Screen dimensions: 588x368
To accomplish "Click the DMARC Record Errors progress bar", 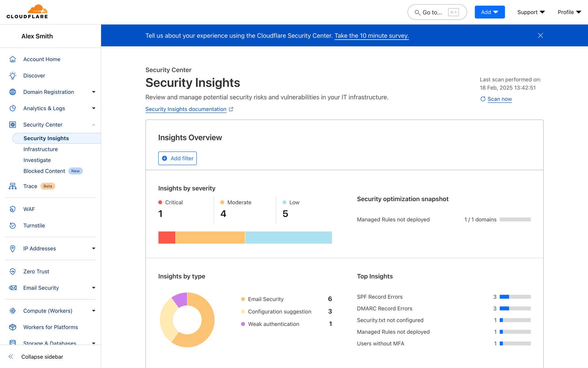I will click(x=515, y=309).
